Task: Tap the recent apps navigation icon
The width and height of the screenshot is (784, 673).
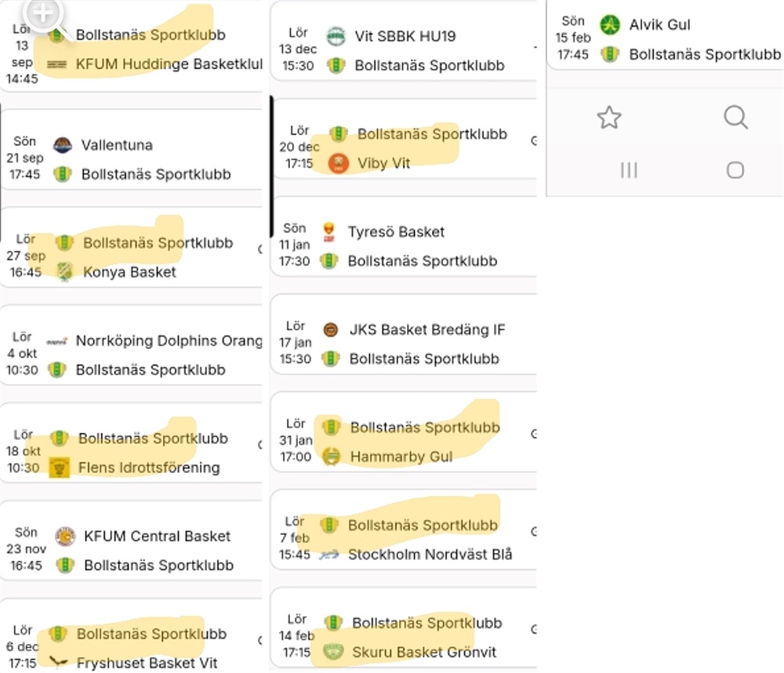Action: (x=629, y=170)
